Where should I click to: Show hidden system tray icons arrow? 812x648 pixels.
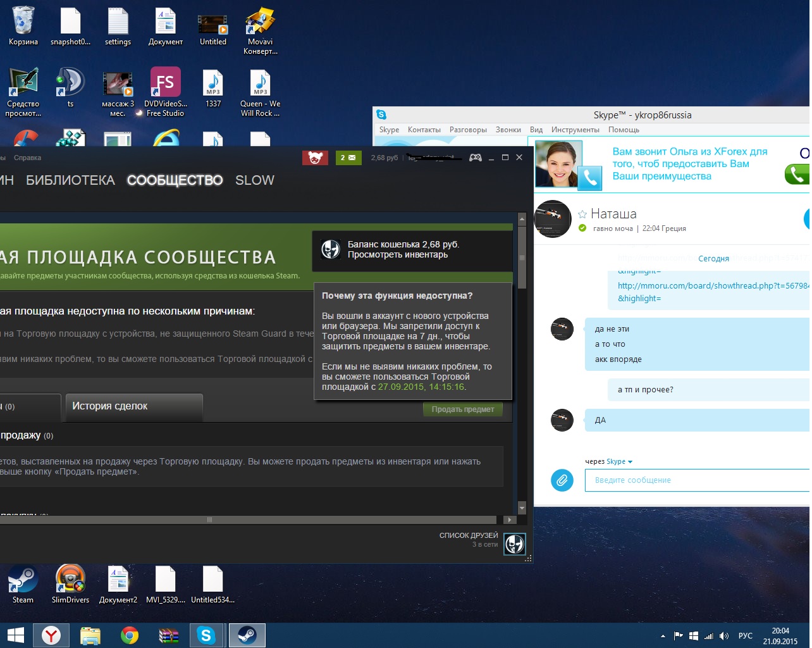(663, 636)
